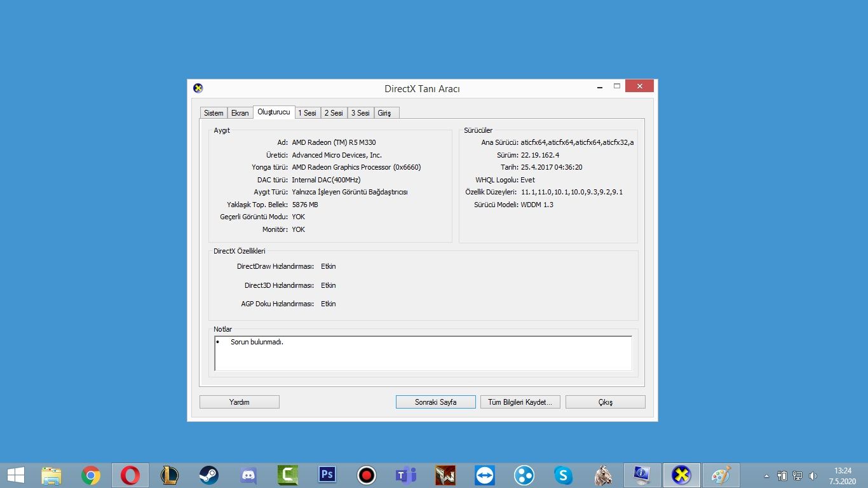Click the DirectX icon in title bar
The width and height of the screenshot is (868, 488).
point(198,88)
